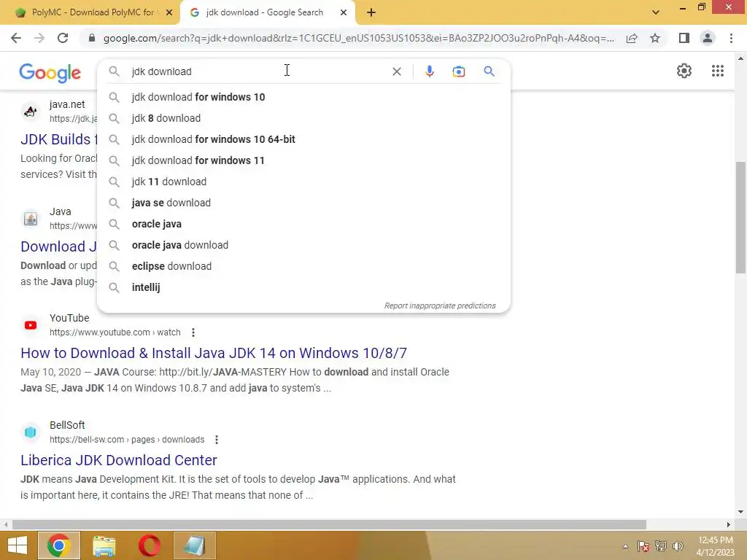Screen dimensions: 747x560
Task: Clear the search box with X
Action: pos(396,71)
